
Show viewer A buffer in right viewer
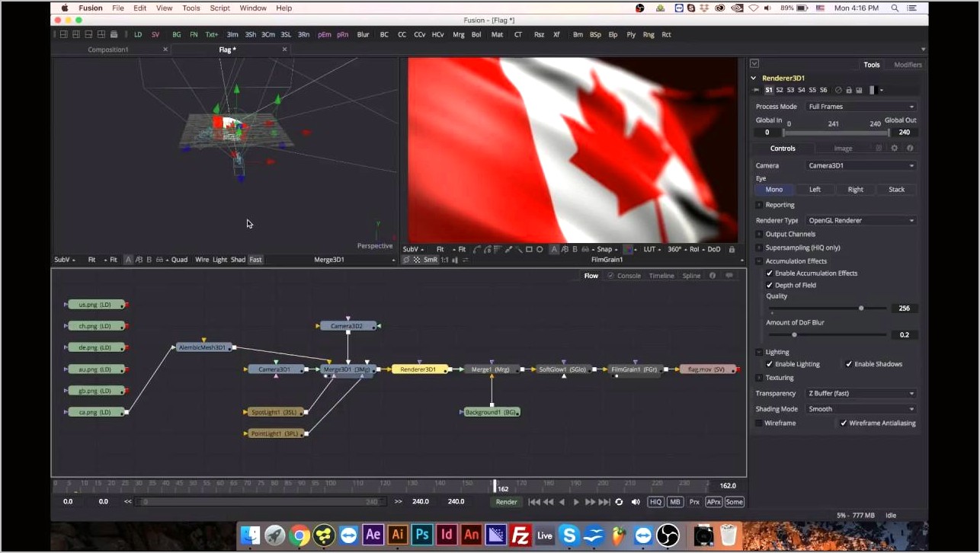(x=555, y=249)
